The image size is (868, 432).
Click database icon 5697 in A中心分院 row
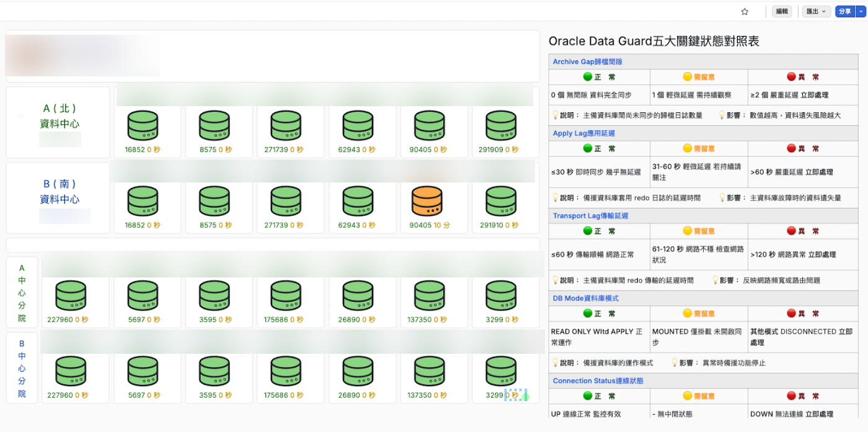pos(143,296)
